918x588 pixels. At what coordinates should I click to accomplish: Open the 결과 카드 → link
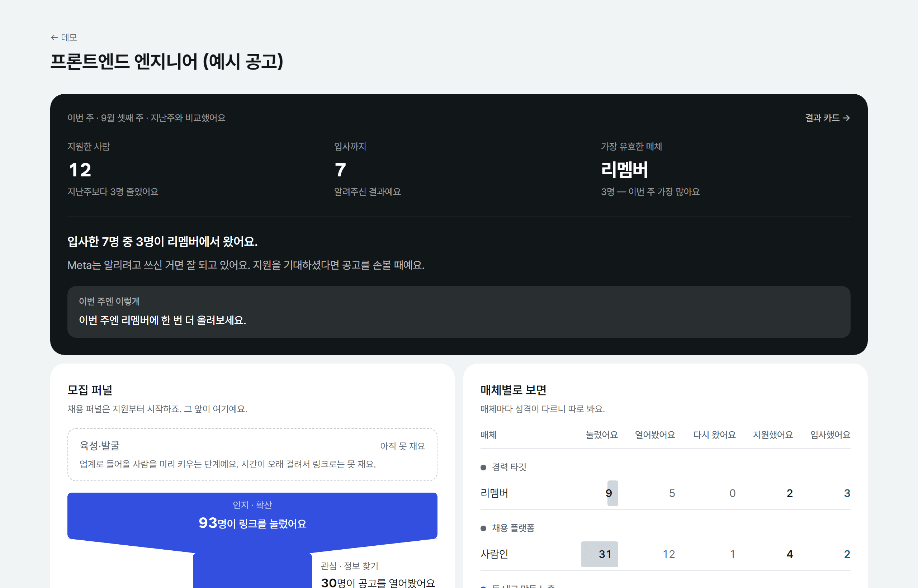(828, 118)
